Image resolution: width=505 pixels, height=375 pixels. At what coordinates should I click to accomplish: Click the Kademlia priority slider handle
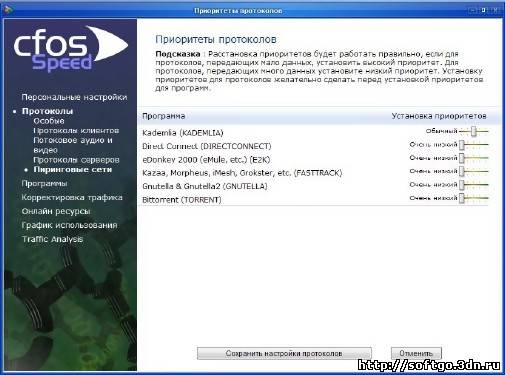(474, 131)
